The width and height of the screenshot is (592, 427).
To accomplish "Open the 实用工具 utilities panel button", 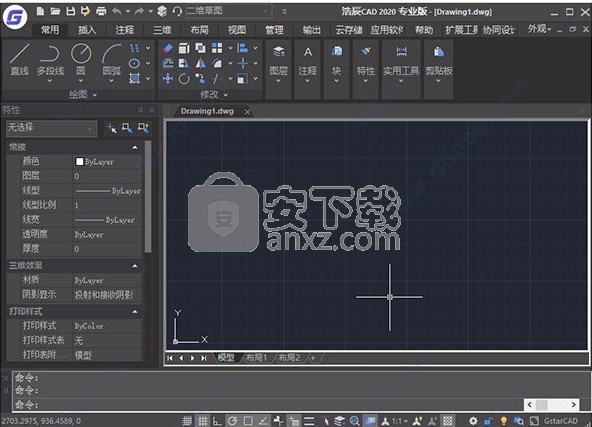I will 401,69.
